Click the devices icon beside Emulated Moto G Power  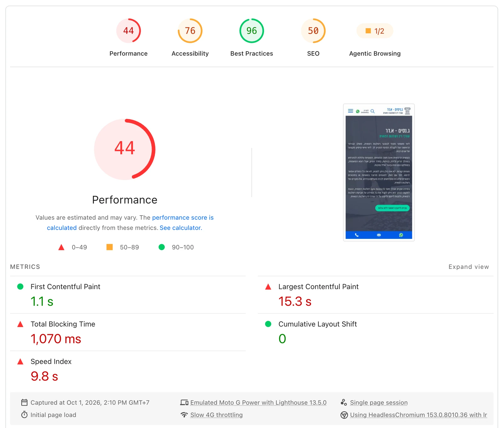184,403
